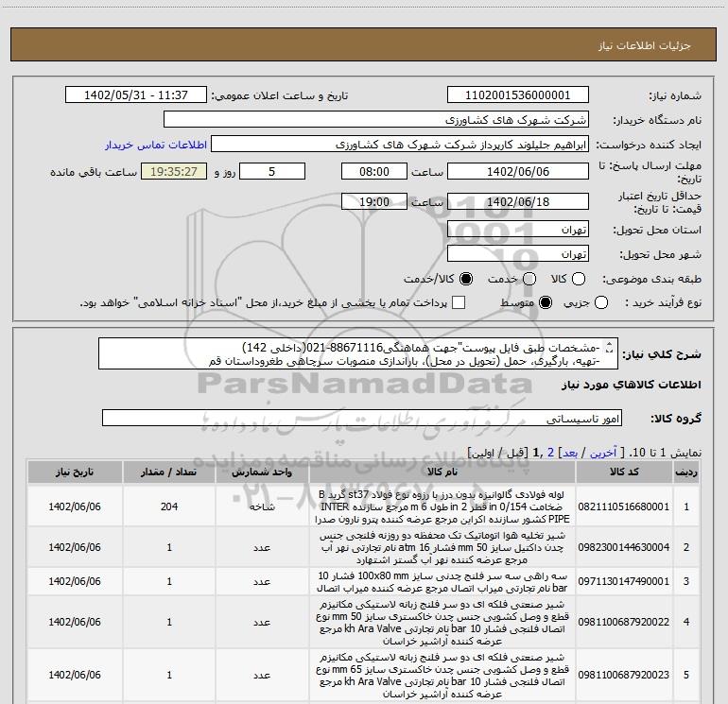Click galvanized steel pipe item description
The width and height of the screenshot is (728, 704).
point(442,507)
